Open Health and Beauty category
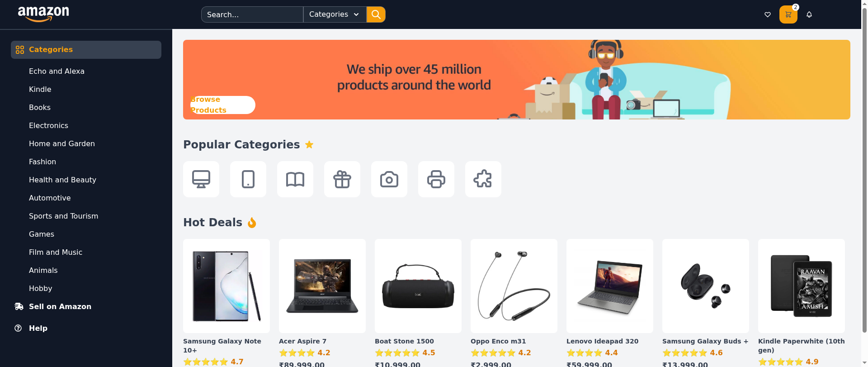Viewport: 868px width, 367px height. point(62,180)
